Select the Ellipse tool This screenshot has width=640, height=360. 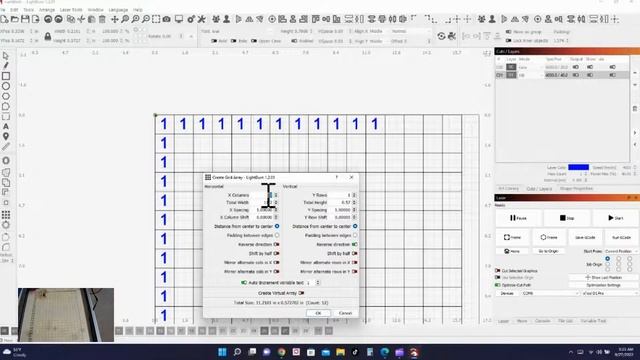6,86
